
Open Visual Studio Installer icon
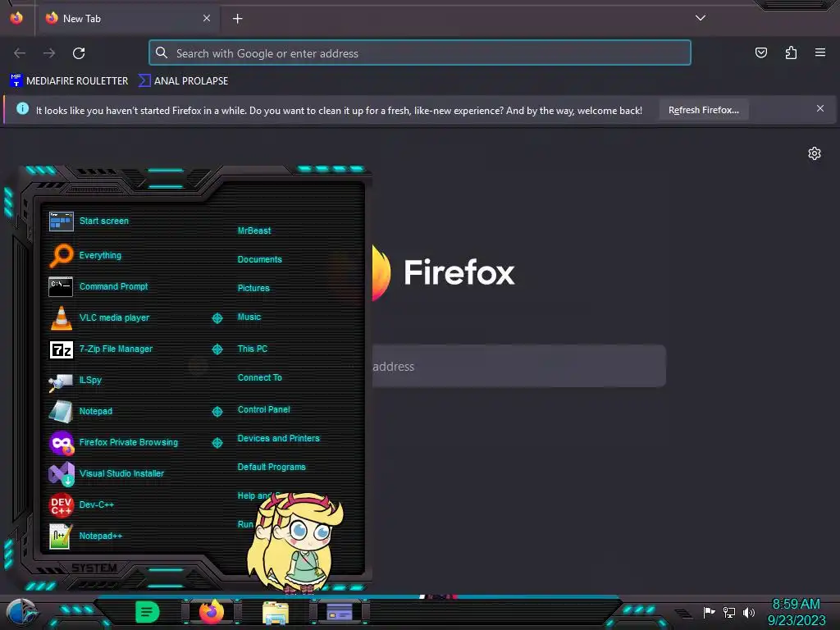pos(61,473)
